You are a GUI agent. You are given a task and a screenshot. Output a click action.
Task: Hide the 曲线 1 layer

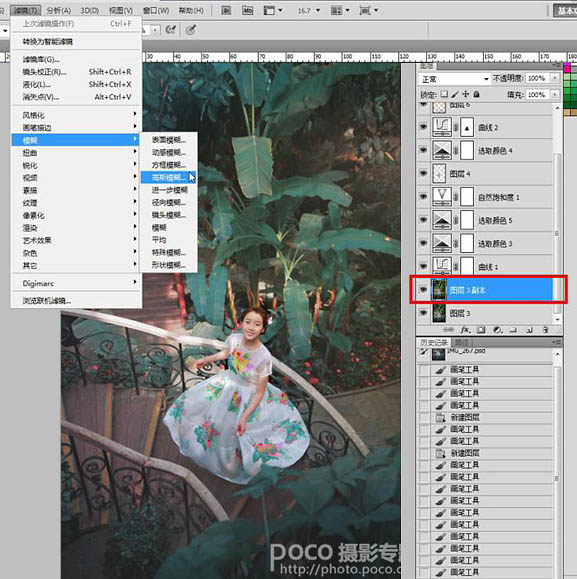pos(423,266)
